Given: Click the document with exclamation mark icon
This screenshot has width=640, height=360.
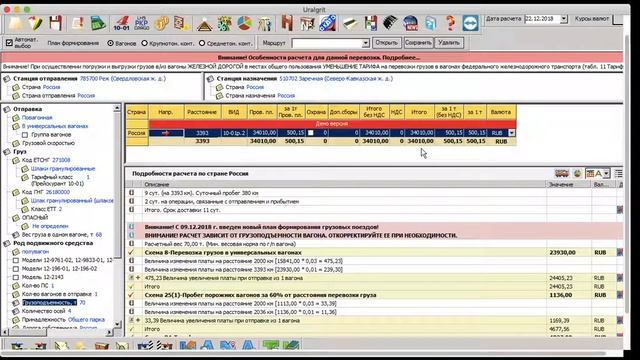Looking at the screenshot, I should tap(78, 23).
